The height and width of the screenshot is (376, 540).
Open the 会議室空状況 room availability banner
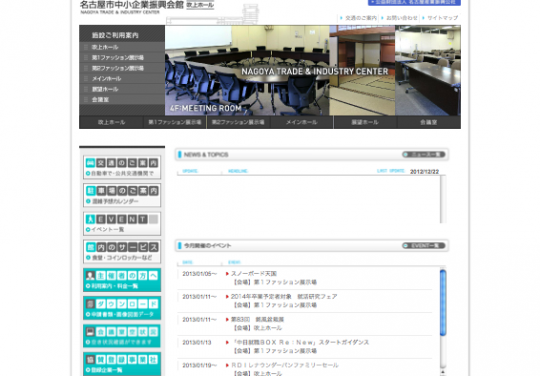tap(122, 336)
